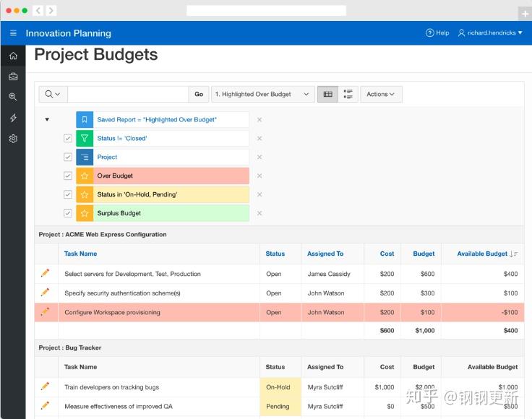Open the briefcase projects sidebar icon

(x=13, y=77)
